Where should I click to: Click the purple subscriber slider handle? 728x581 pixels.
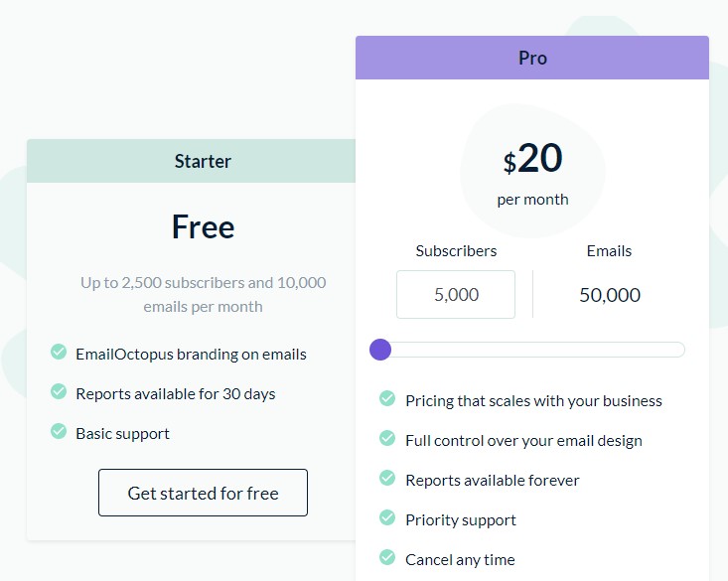coord(380,350)
